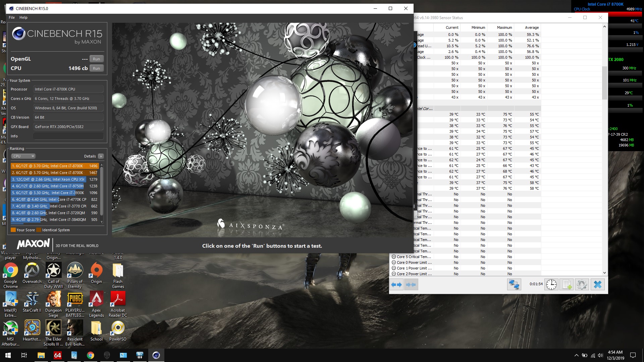Select PowerISO desktop icon
This screenshot has height=362, width=644.
click(118, 331)
